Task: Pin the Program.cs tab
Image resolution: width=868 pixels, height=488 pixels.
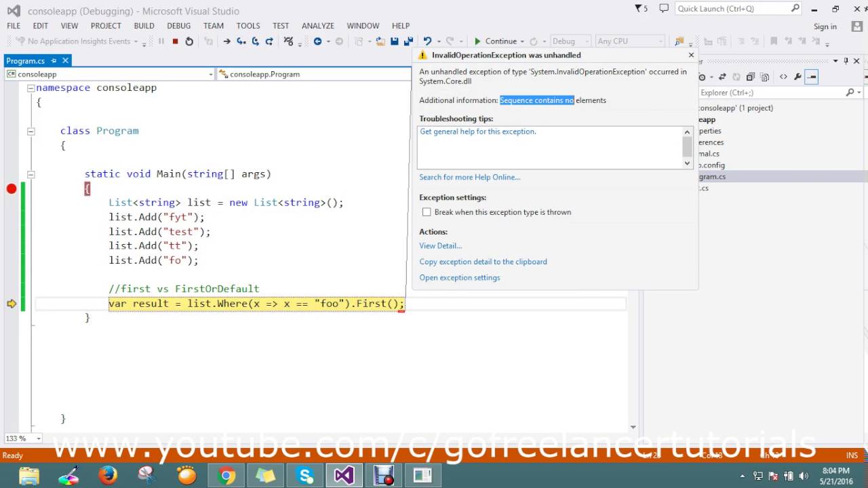Action: point(54,60)
